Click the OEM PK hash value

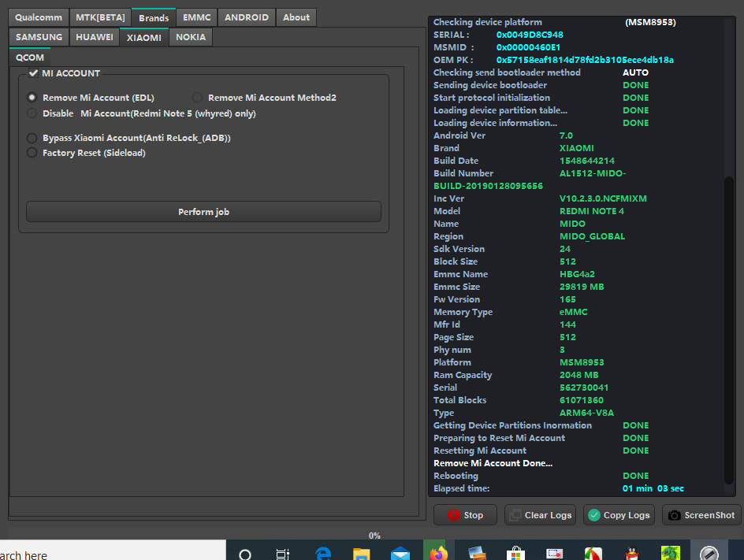(x=585, y=60)
